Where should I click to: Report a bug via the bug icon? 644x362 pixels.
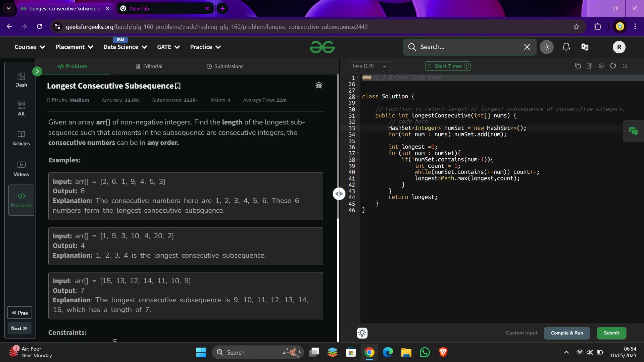(319, 85)
